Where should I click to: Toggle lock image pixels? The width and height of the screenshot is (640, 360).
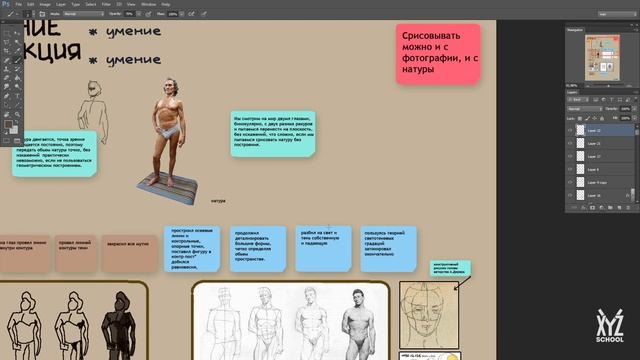pos(587,118)
